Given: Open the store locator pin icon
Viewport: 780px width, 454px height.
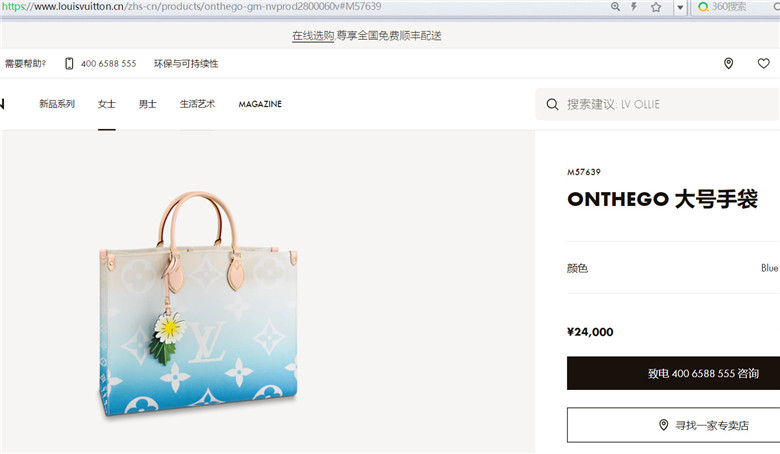Looking at the screenshot, I should click(728, 63).
